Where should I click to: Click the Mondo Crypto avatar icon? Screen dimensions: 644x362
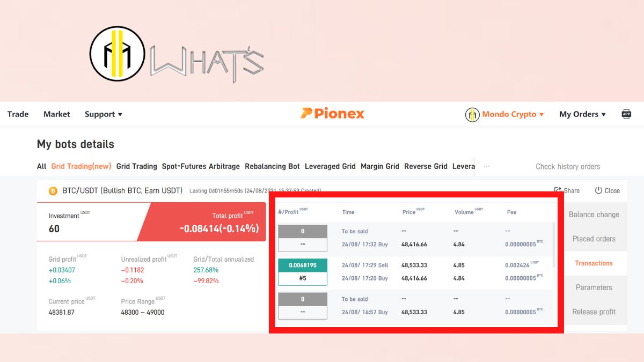472,114
